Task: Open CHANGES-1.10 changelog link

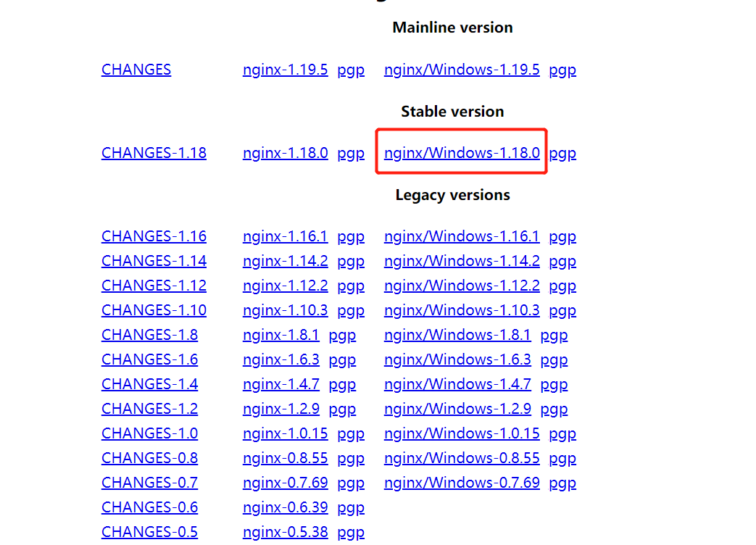Action: (154, 310)
